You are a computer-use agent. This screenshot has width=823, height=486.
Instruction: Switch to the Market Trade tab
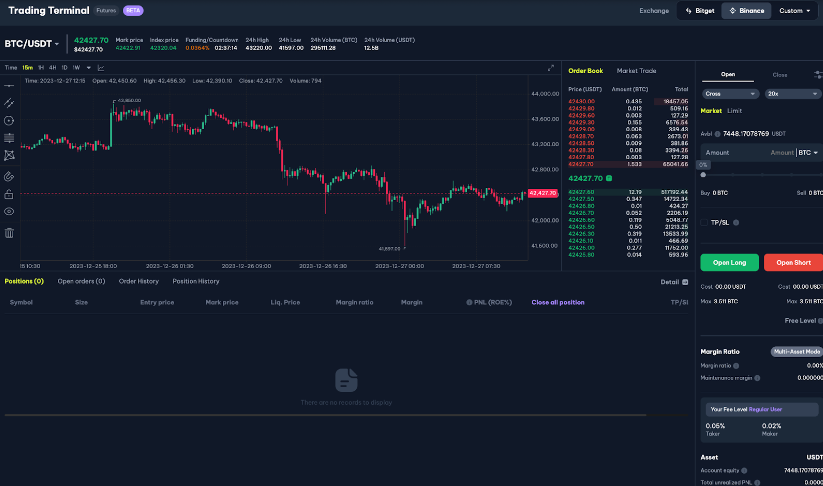(636, 71)
